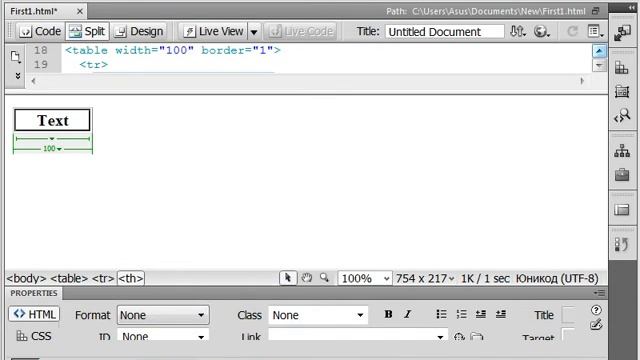Viewport: 640px width, 360px height.
Task: Switch Property inspector to HTML mode
Action: (x=34, y=314)
